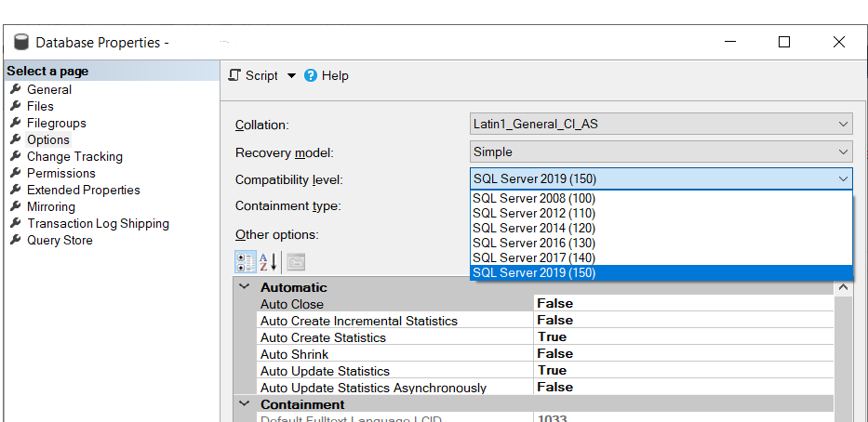This screenshot has height=422, width=868.
Task: Open the Recovery model dropdown
Action: point(843,152)
